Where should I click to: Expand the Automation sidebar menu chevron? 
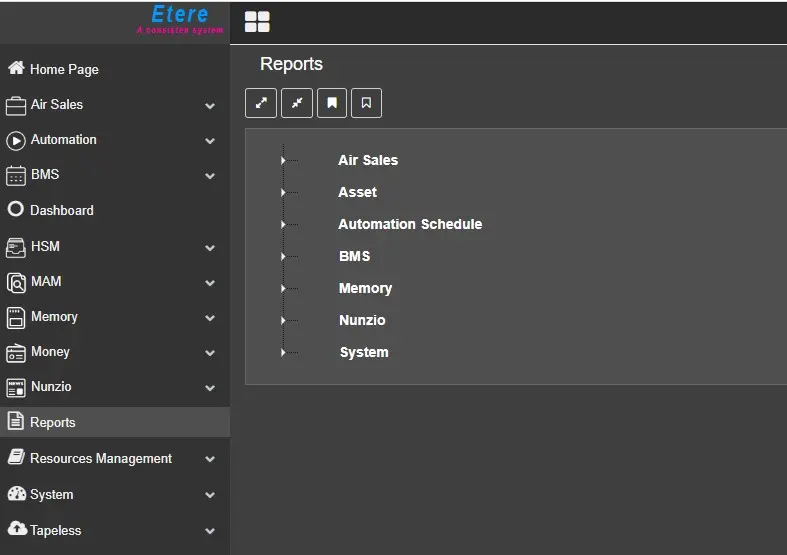coord(210,141)
